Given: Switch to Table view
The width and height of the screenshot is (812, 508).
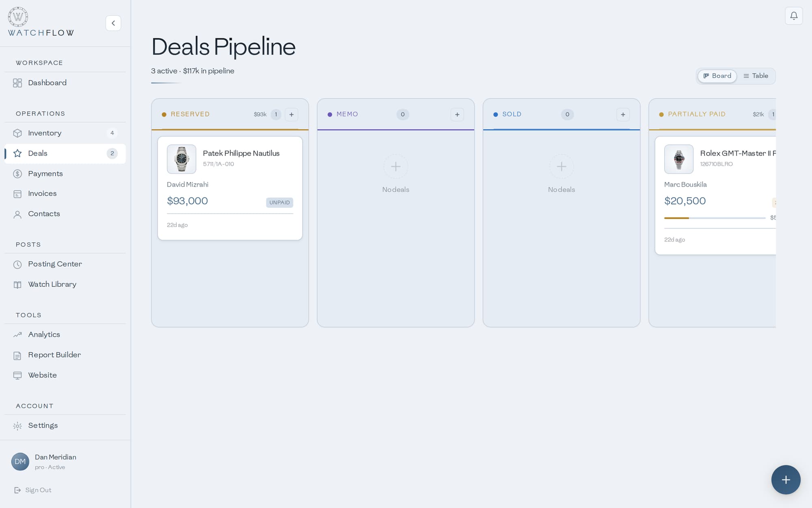Looking at the screenshot, I should click(756, 76).
